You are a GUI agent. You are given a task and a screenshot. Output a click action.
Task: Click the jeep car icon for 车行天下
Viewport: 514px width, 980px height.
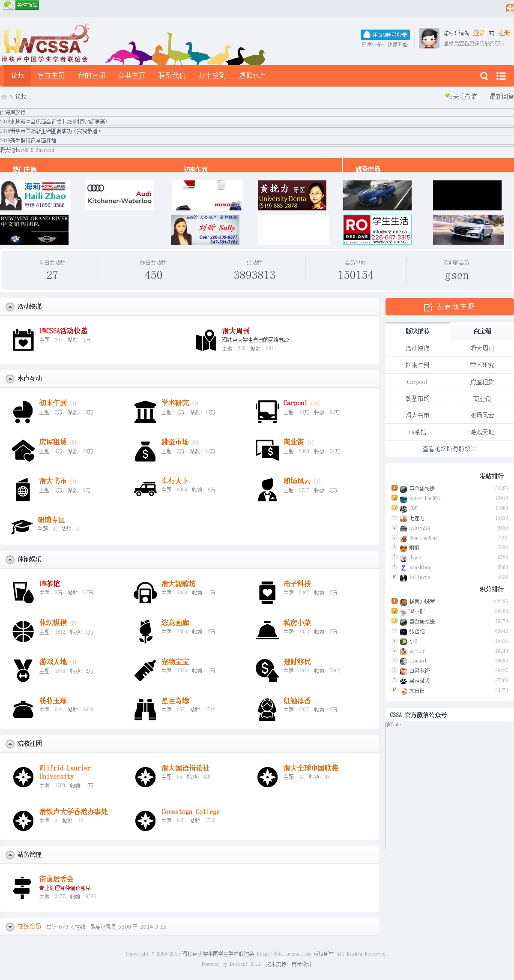coord(145,489)
